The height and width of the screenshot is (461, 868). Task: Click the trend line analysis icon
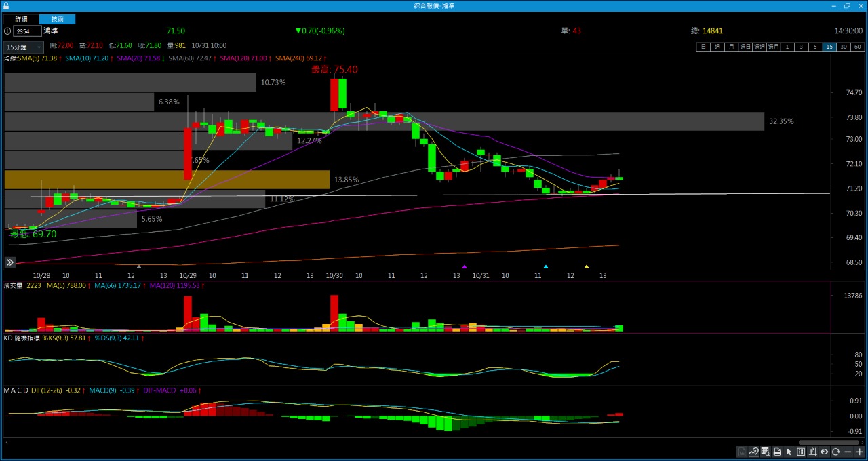click(x=753, y=452)
